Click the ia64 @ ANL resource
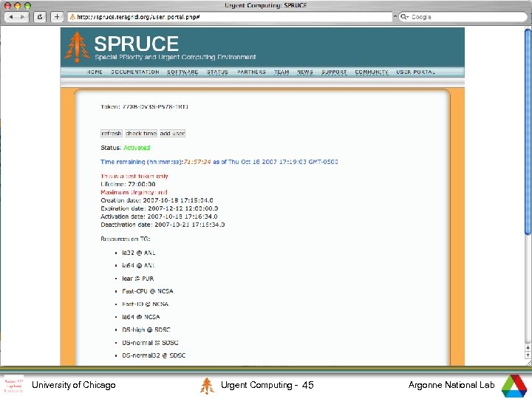Image resolution: width=532 pixels, height=399 pixels. [x=139, y=265]
